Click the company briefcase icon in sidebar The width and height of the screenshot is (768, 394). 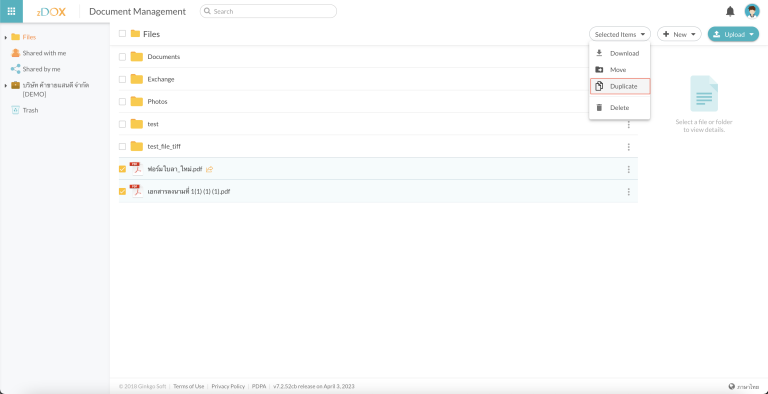(x=16, y=85)
